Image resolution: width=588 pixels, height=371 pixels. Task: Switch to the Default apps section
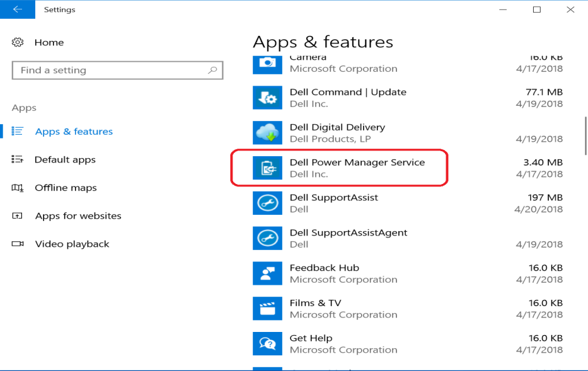63,159
